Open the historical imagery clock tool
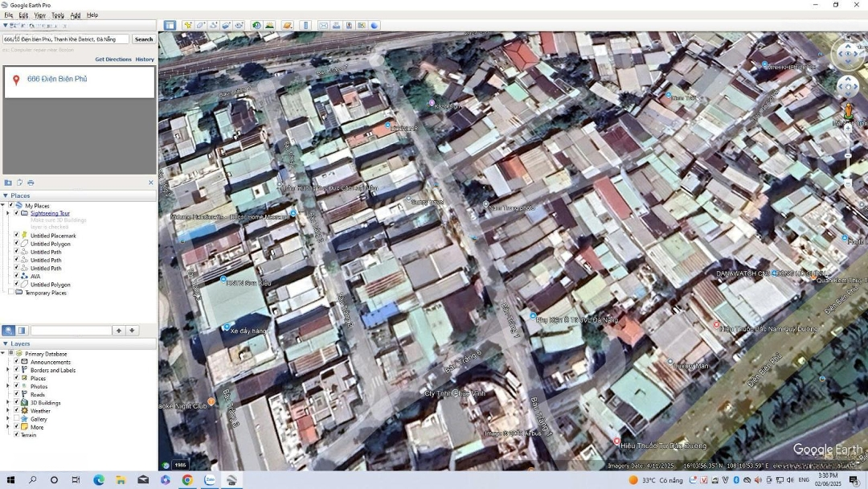Screen dimensions: 868x489 click(256, 26)
